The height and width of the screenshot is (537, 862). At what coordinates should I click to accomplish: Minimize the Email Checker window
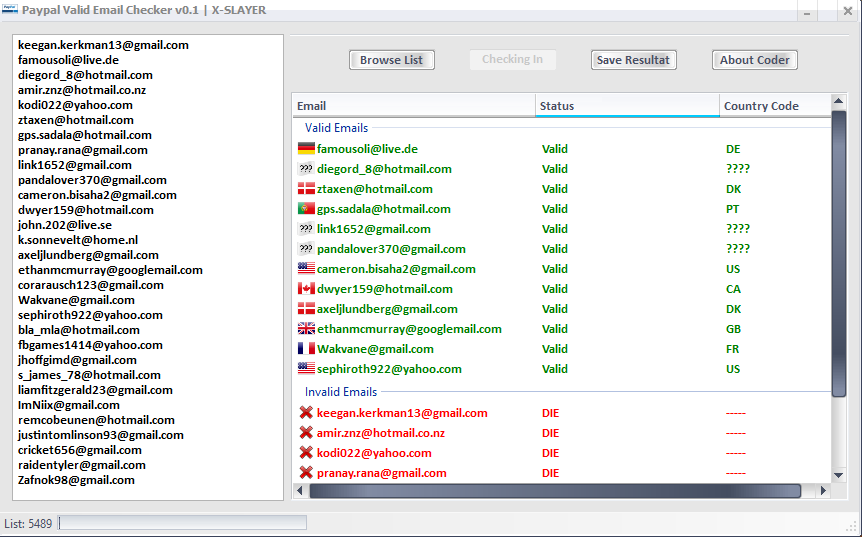[x=807, y=10]
